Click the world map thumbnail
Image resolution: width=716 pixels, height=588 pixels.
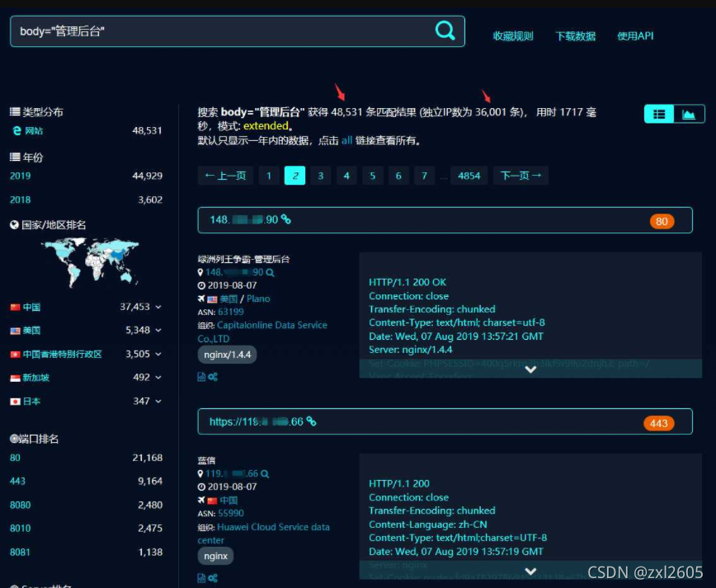[90, 262]
